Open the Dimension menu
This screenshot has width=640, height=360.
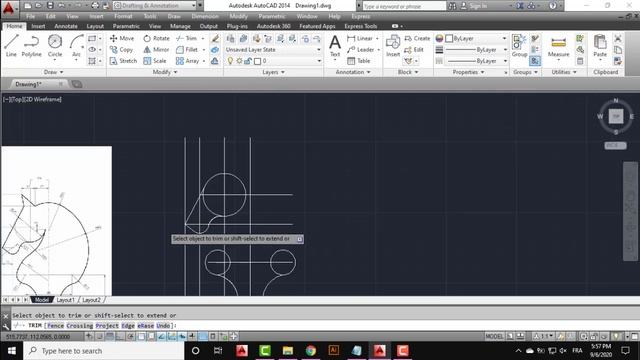point(205,16)
